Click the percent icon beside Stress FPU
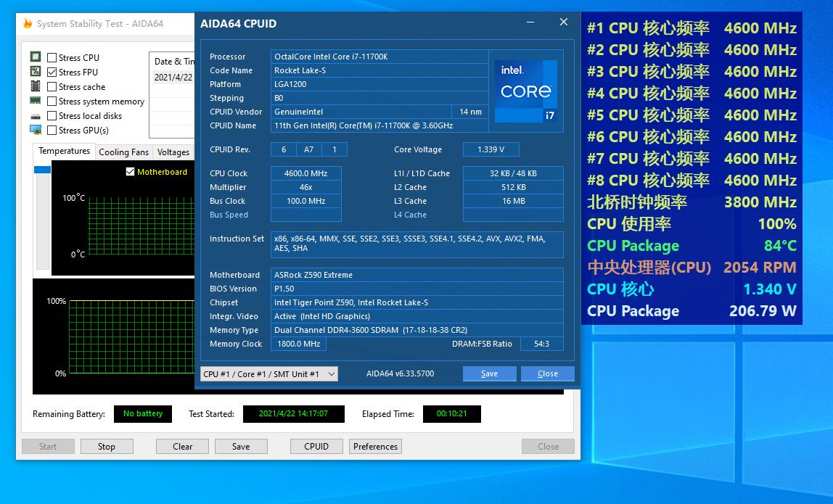The height and width of the screenshot is (504, 833). 36,71
